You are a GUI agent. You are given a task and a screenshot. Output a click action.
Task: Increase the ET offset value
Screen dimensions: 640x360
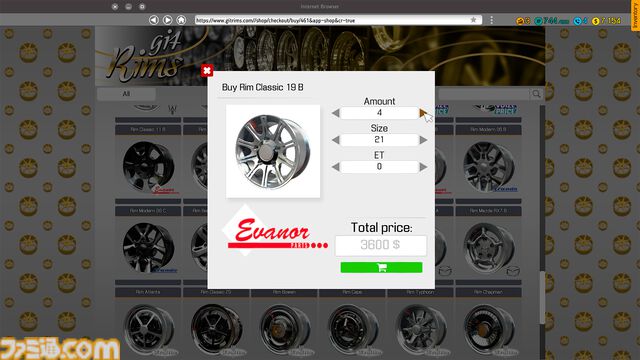click(x=423, y=167)
